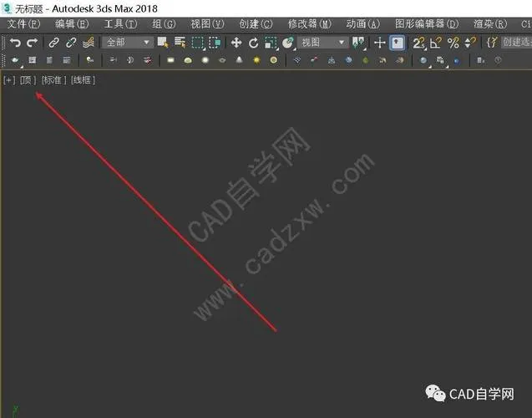Open the 渲染(R) menu

[x=490, y=24]
